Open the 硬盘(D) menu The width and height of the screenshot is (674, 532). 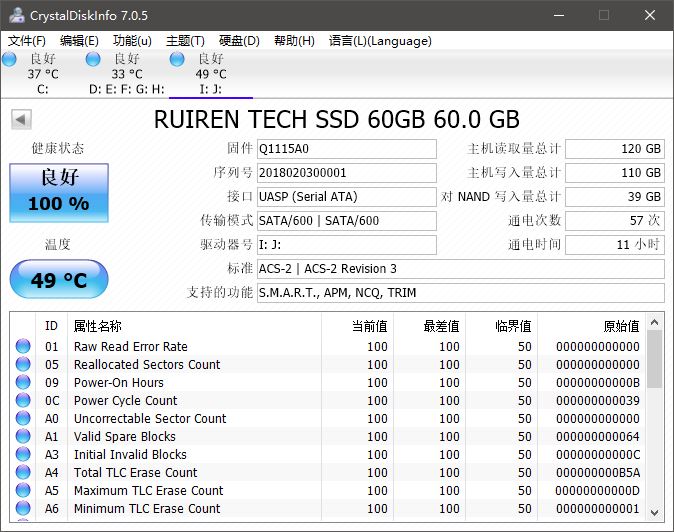(239, 41)
